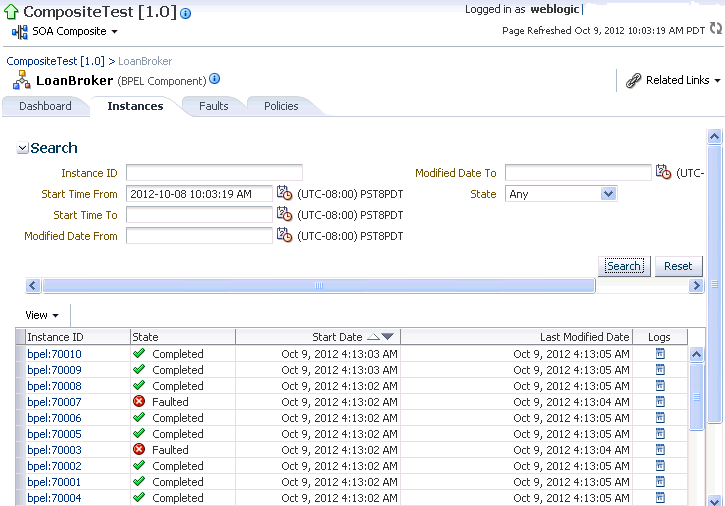This screenshot has height=506, width=725.
Task: View logs icon for bpel:70010
Action: point(660,353)
